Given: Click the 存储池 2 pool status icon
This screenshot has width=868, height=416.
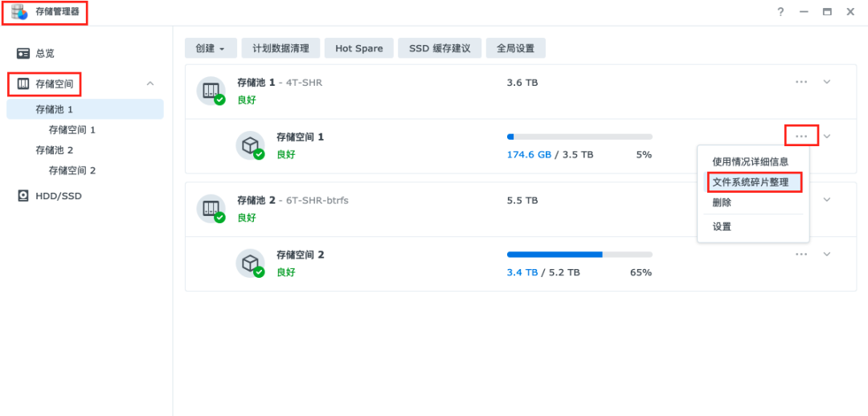Looking at the screenshot, I should click(x=210, y=209).
